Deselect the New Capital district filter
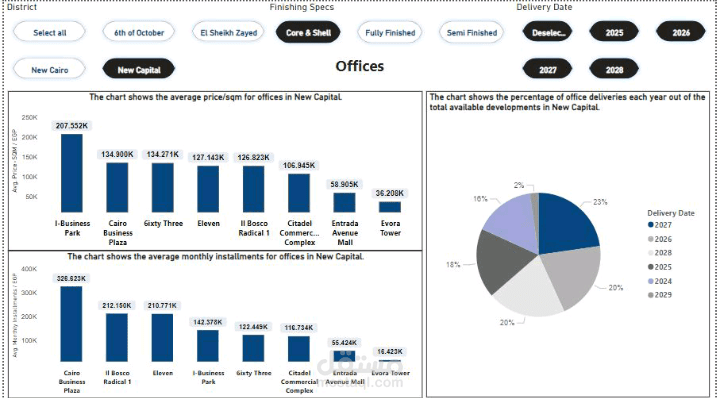The image size is (720, 398). click(x=139, y=70)
